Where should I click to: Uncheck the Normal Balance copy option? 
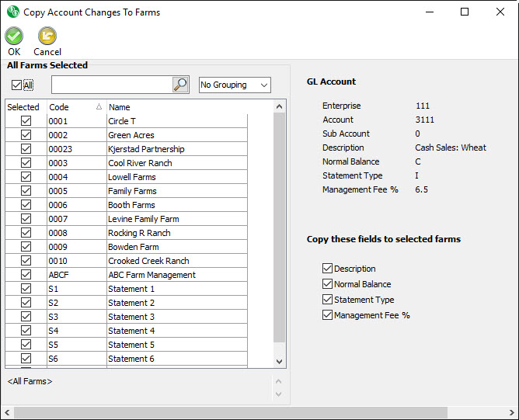[327, 284]
